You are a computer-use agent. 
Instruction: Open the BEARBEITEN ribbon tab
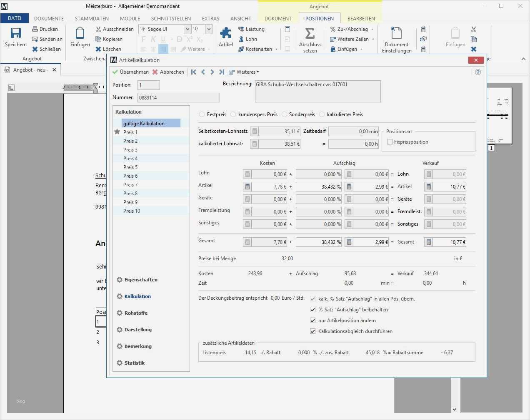click(361, 19)
